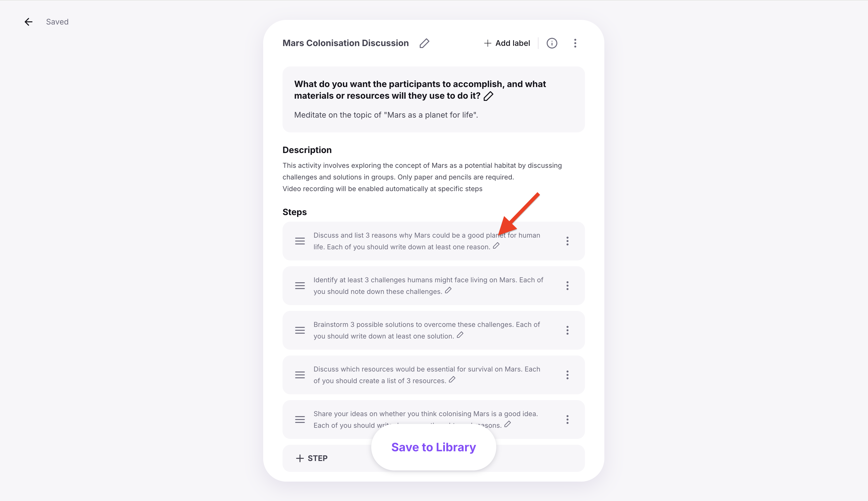Open options menu for resources step
This screenshot has height=501, width=868.
[x=567, y=375]
